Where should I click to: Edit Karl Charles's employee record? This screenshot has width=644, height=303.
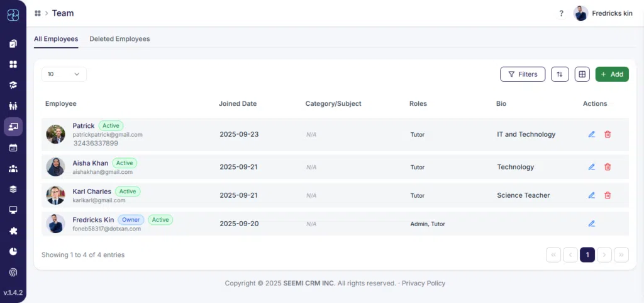[x=591, y=195]
